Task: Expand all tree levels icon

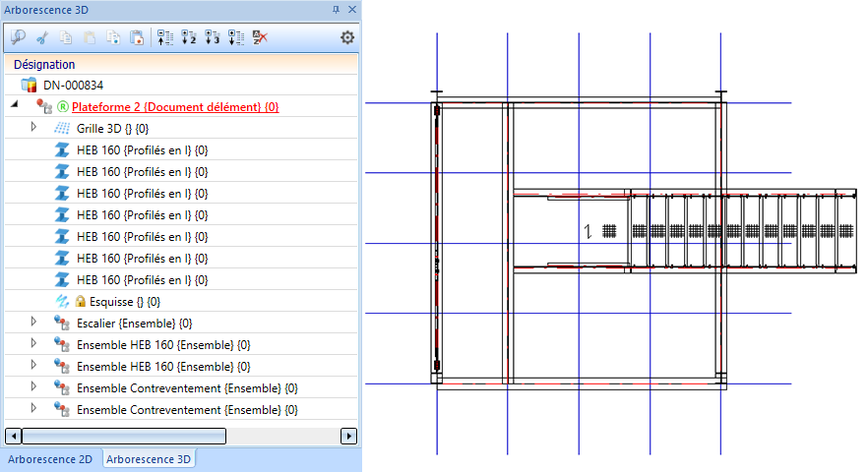Action: click(x=236, y=37)
